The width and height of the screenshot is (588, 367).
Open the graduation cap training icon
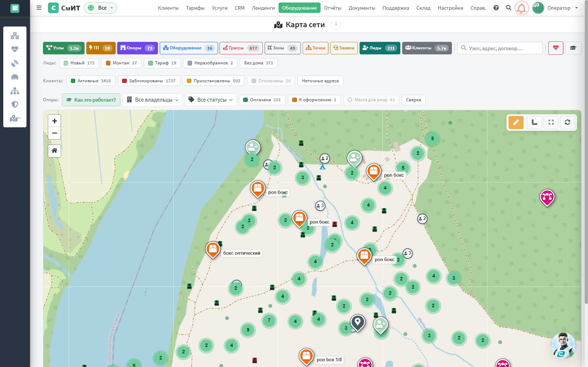[573, 48]
